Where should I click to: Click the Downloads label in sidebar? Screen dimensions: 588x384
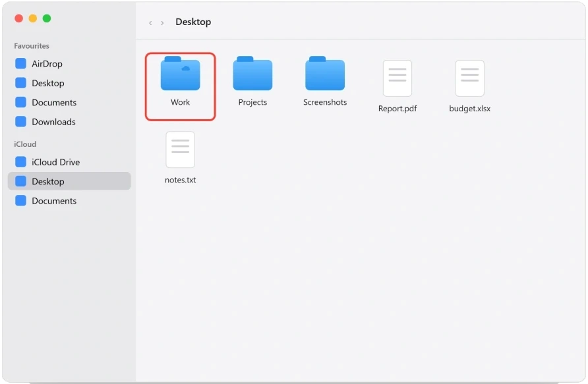tap(53, 122)
